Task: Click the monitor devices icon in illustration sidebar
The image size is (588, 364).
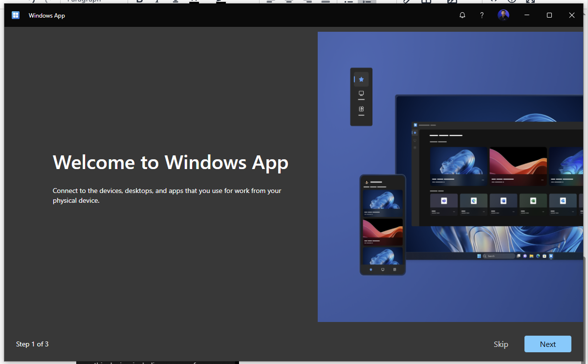Action: [x=361, y=94]
